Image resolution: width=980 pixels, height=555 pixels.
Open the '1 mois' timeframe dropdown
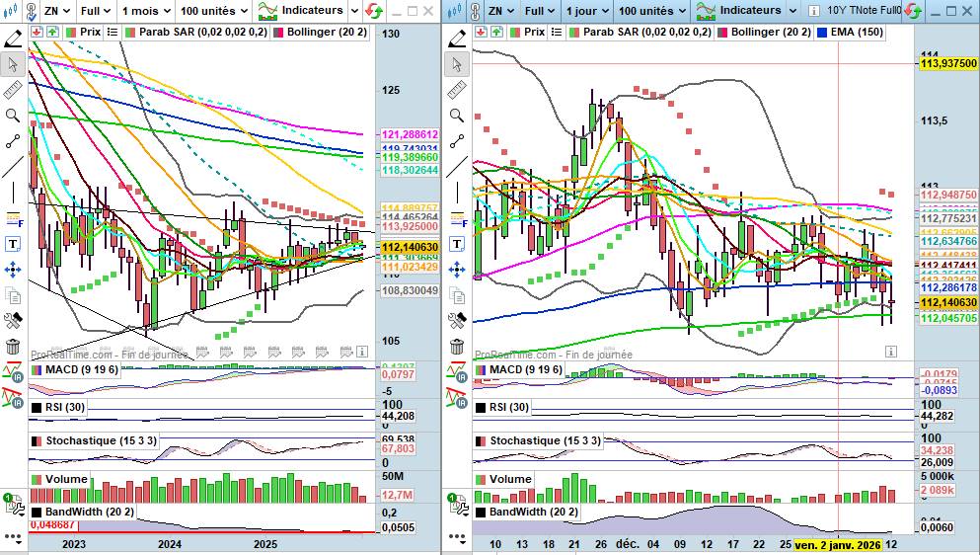144,11
